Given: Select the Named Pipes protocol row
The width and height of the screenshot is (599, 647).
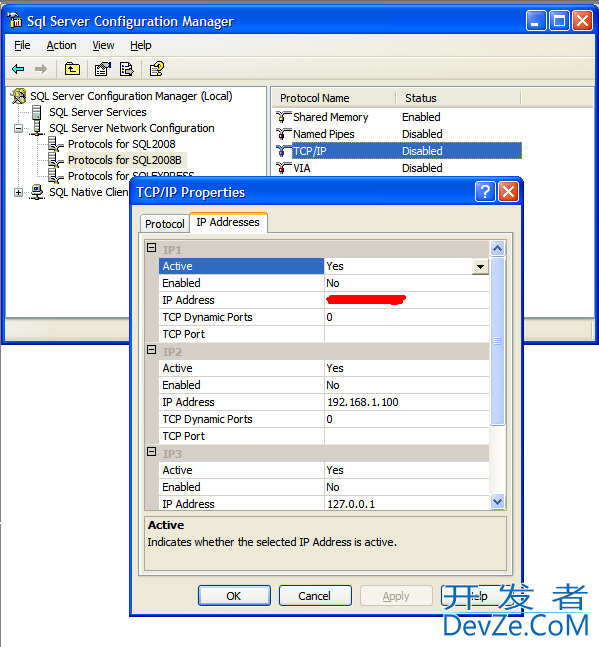Looking at the screenshot, I should point(398,134).
